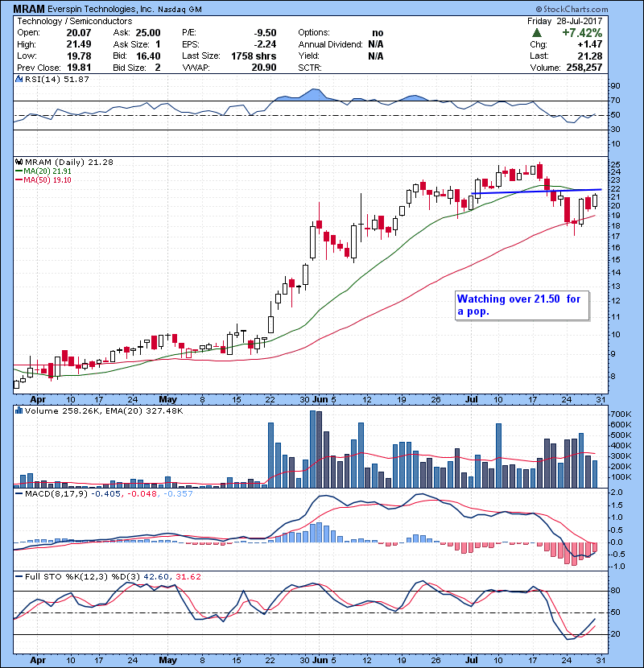This screenshot has width=644, height=668.
Task: Click the Technology / Semiconductors sector text
Action: point(75,21)
